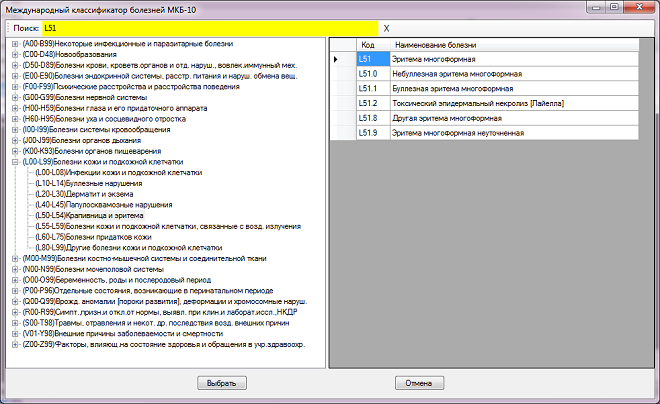Select the L51.1 code cell

pyautogui.click(x=373, y=89)
